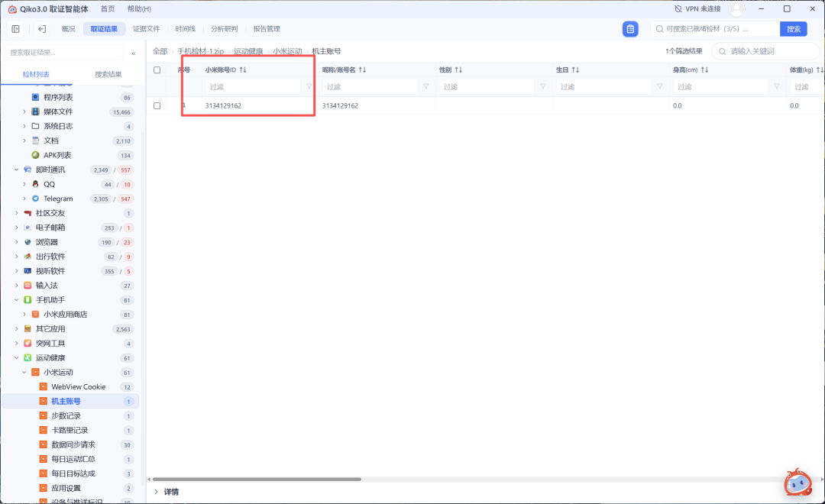Viewport: 825px width, 504px height.
Task: Switch to the 时间线 tab
Action: pyautogui.click(x=185, y=29)
